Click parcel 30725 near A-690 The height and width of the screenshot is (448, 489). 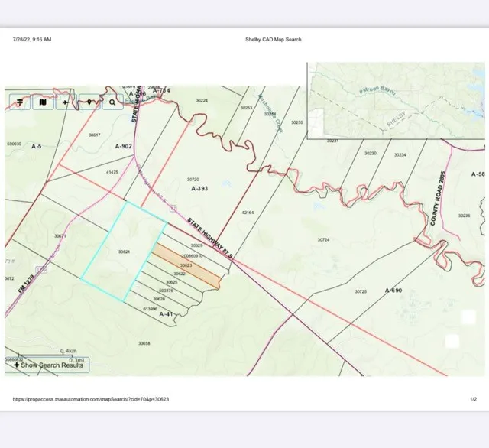[x=361, y=291]
